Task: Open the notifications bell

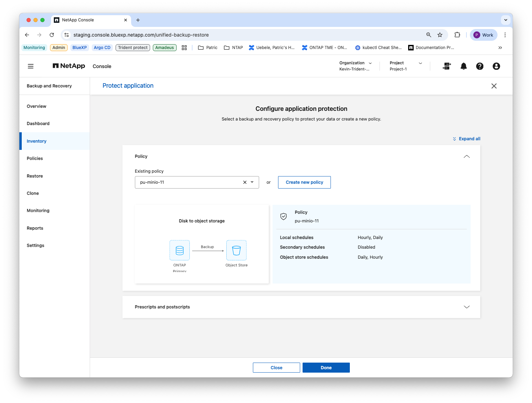Action: pos(463,66)
